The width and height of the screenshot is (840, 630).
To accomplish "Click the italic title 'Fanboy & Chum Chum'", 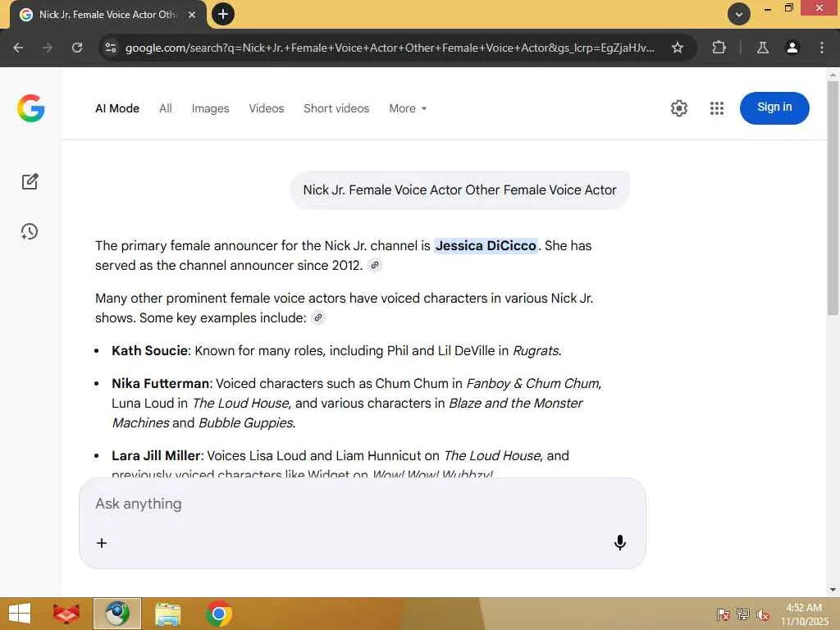I will (532, 384).
